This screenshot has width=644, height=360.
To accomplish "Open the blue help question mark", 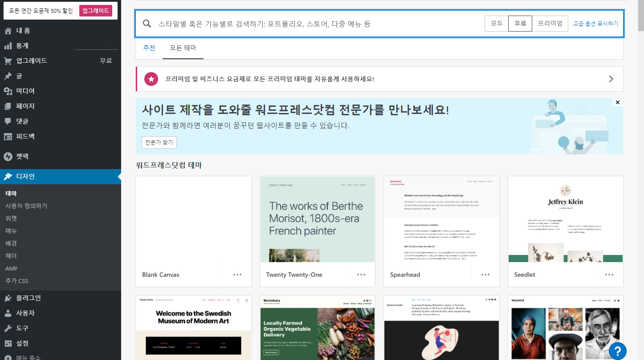I will pyautogui.click(x=618, y=351).
